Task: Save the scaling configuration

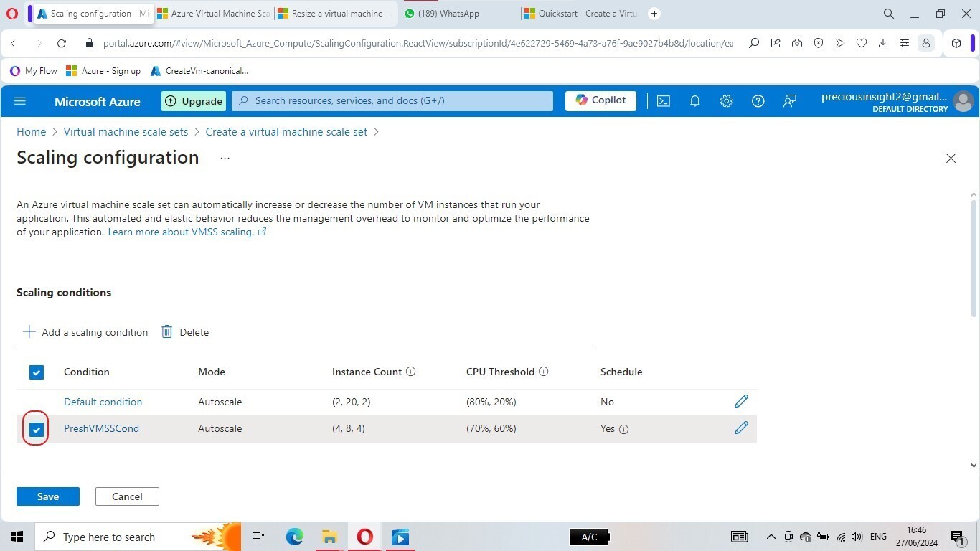Action: click(x=48, y=496)
